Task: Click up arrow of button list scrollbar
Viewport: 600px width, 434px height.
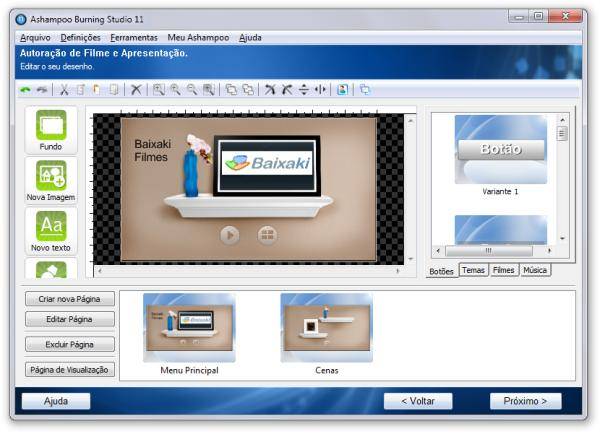Action: pyautogui.click(x=562, y=120)
